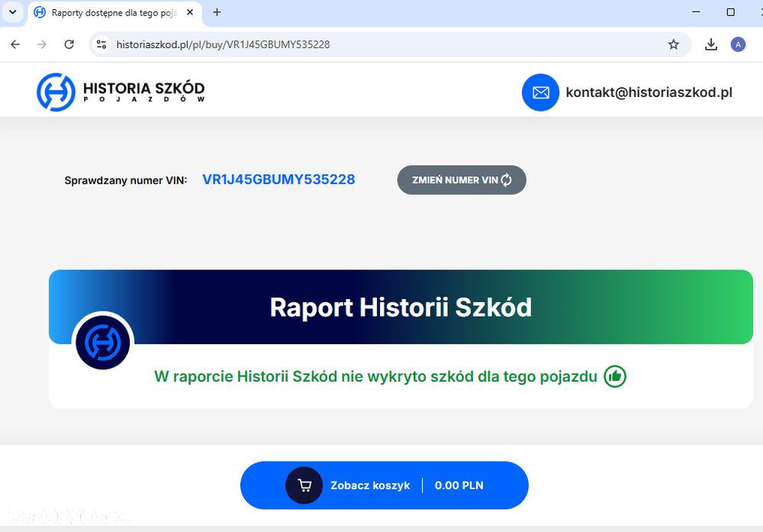Go back to the previous page
763x532 pixels.
15,44
